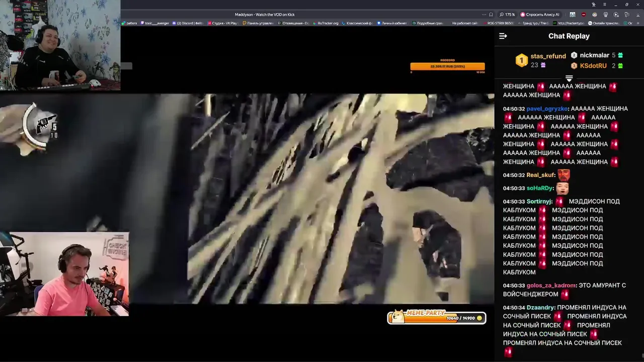Screen dimensions: 644x362
Task: Click the Ask Alice AI button
Action: click(540, 15)
